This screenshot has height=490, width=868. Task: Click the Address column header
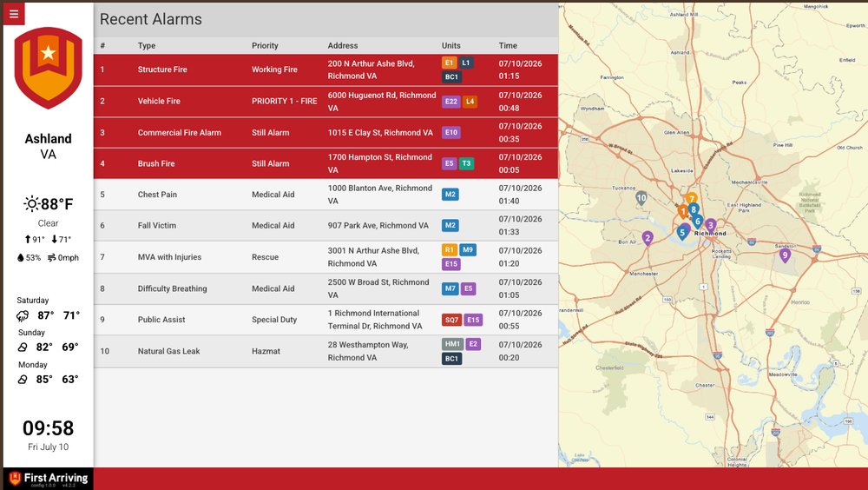(343, 45)
